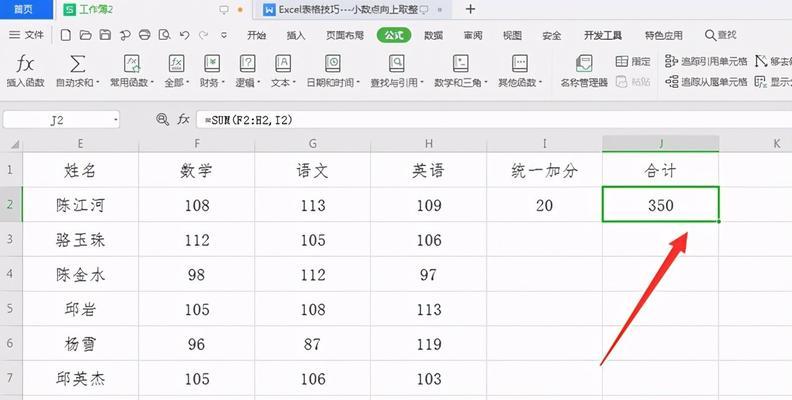Switch to the 安全 ribbon tab
The height and width of the screenshot is (400, 792).
(x=552, y=35)
